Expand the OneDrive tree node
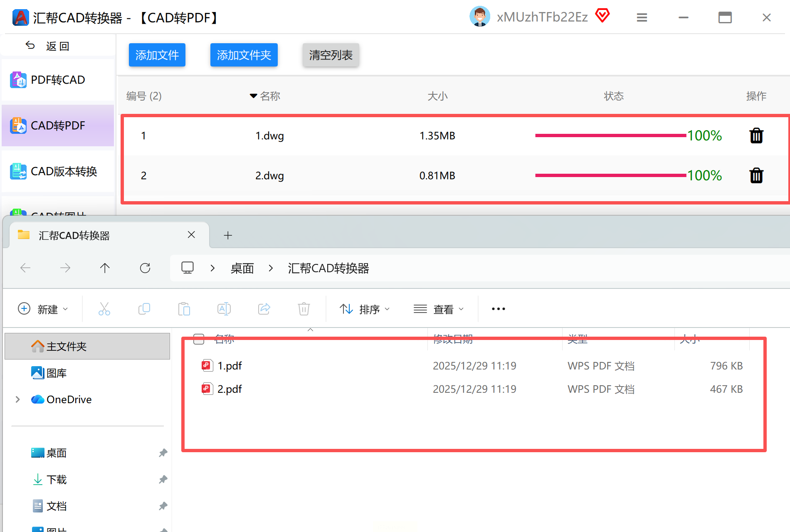 click(17, 399)
